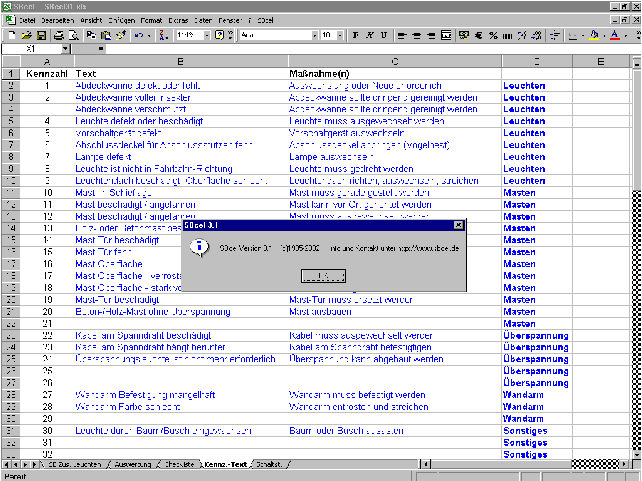Open the Help question mark icon
Image resolution: width=642 pixels, height=481 pixels.
pyautogui.click(x=219, y=36)
